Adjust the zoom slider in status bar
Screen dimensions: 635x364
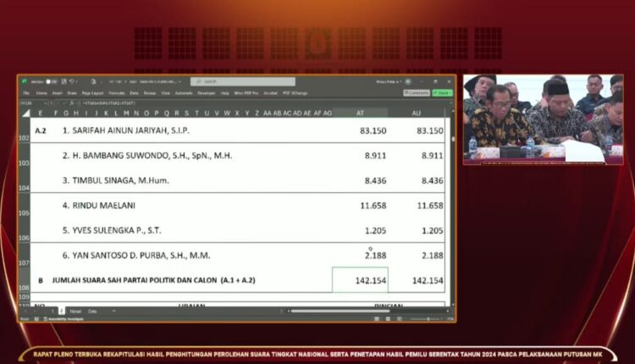coord(429,318)
